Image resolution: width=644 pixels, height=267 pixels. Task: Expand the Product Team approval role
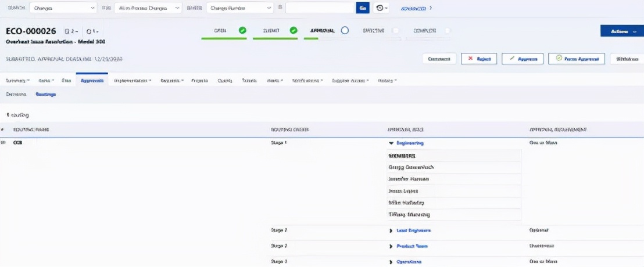click(x=391, y=246)
